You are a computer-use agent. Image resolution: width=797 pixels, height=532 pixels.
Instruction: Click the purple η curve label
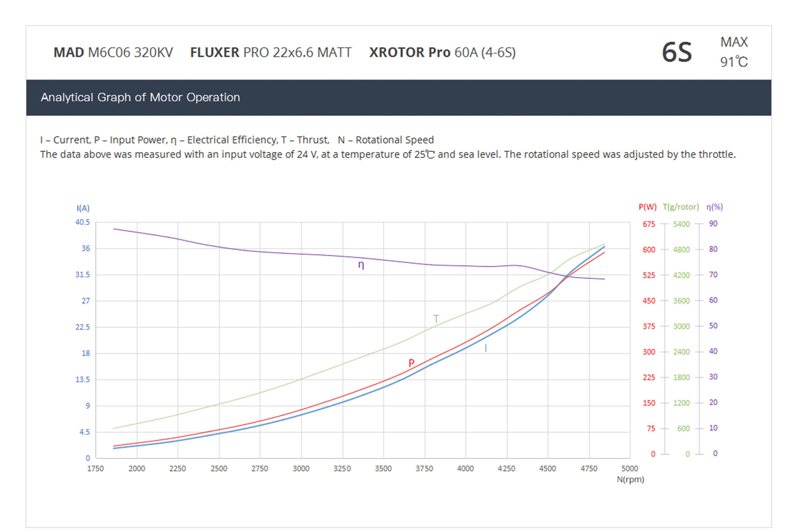click(x=361, y=265)
